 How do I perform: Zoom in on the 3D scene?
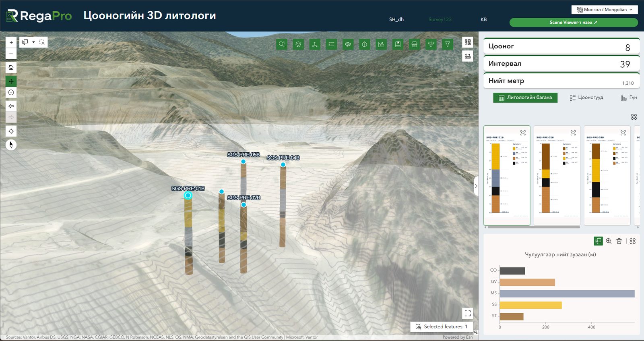click(x=11, y=42)
